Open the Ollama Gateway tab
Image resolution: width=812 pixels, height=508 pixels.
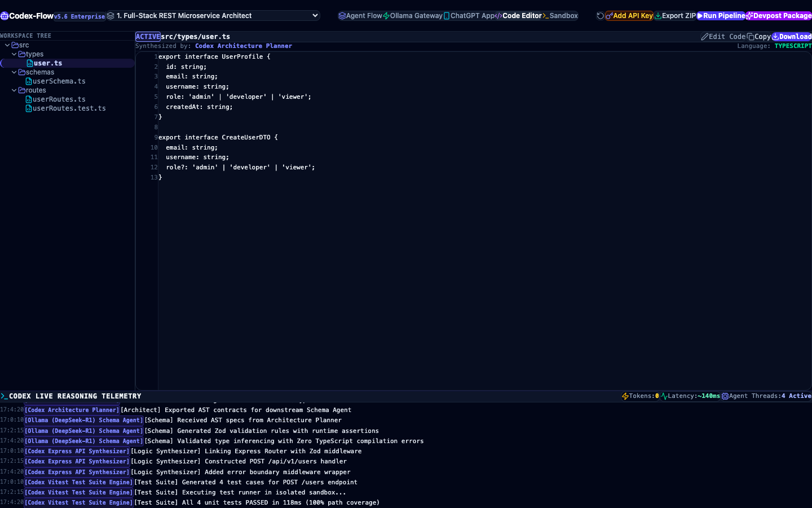click(413, 16)
